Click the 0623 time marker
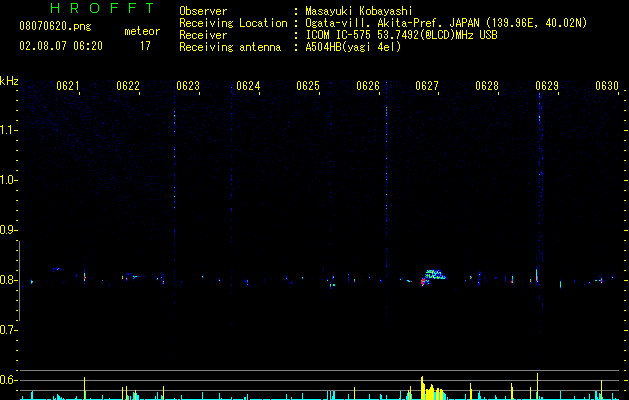This screenshot has width=629, height=400. click(x=188, y=86)
